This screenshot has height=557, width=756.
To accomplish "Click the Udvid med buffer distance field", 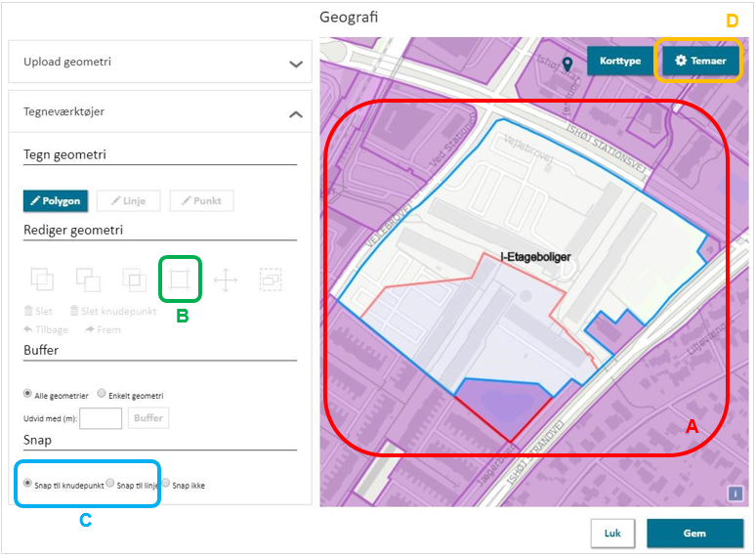I will [101, 418].
